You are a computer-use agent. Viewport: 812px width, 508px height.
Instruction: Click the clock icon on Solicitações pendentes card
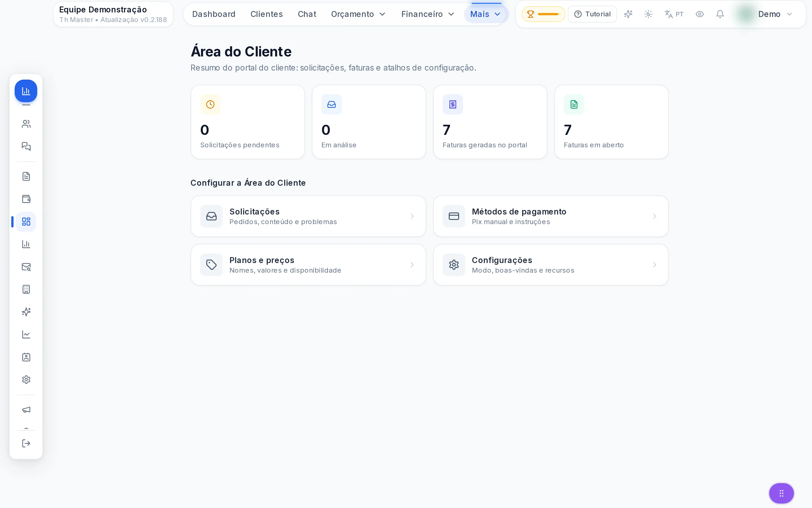[x=210, y=104]
